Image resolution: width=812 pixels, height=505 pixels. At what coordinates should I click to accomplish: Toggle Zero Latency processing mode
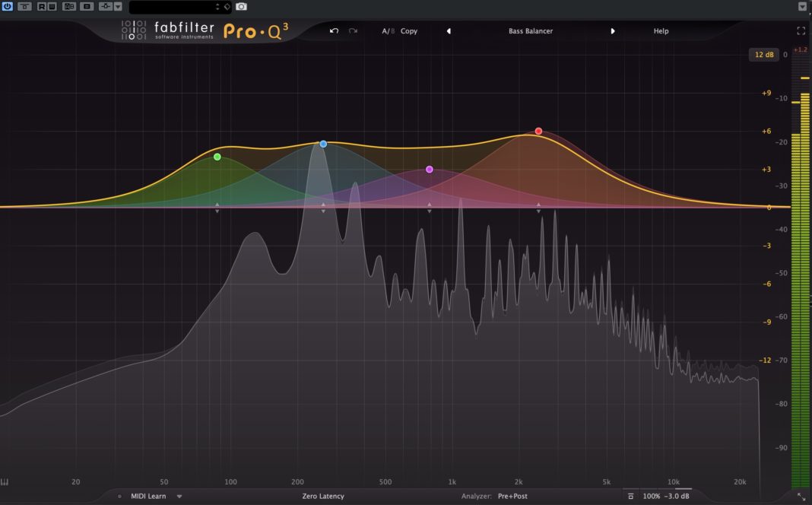pyautogui.click(x=322, y=495)
